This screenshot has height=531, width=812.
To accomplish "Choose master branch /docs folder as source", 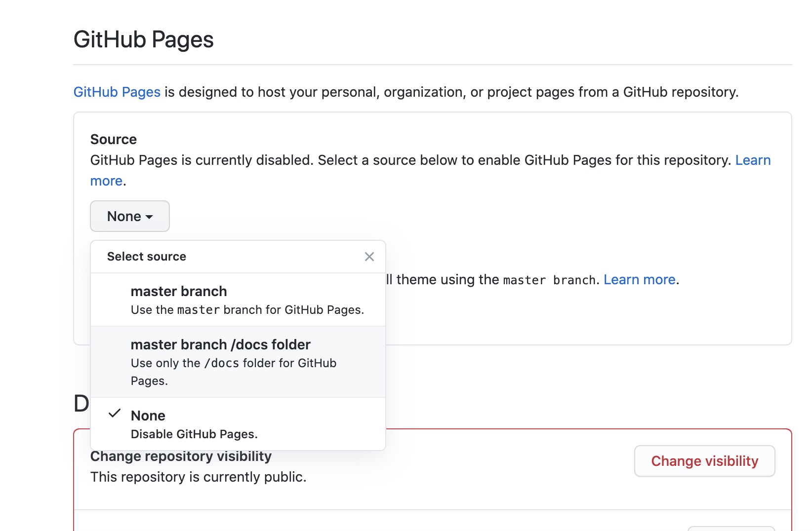I will (x=220, y=344).
